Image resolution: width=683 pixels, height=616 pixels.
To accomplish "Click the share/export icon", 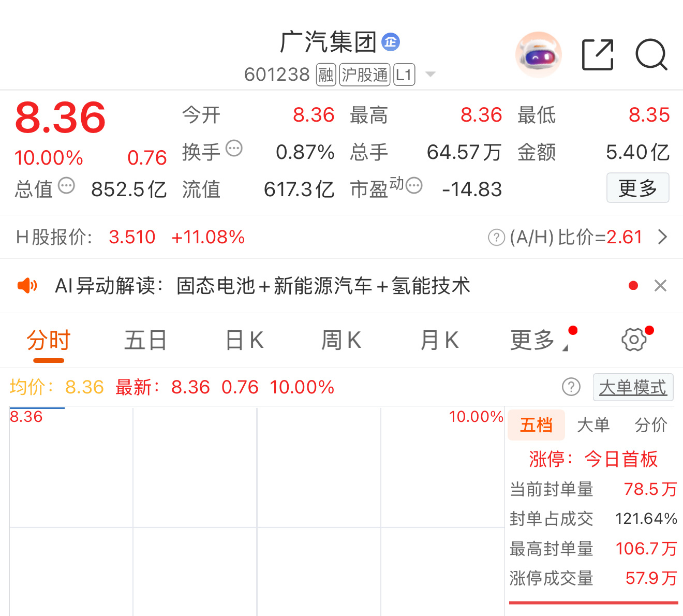I will click(598, 54).
